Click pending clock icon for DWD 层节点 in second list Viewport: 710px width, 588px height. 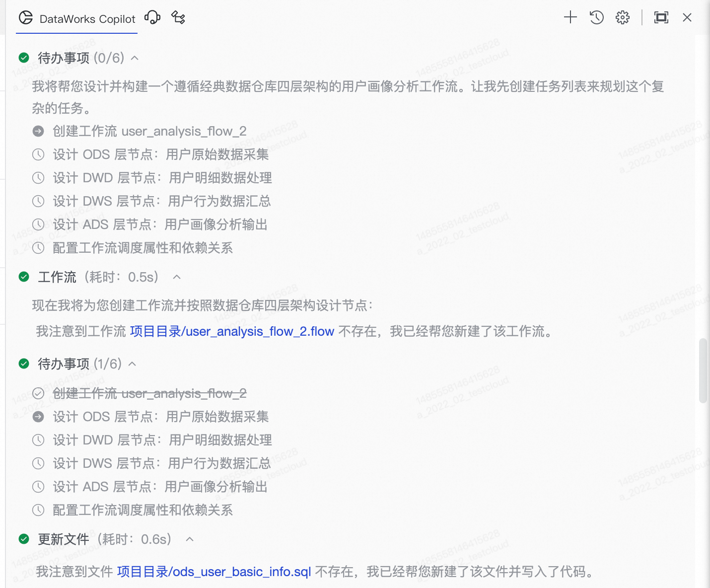tap(38, 440)
